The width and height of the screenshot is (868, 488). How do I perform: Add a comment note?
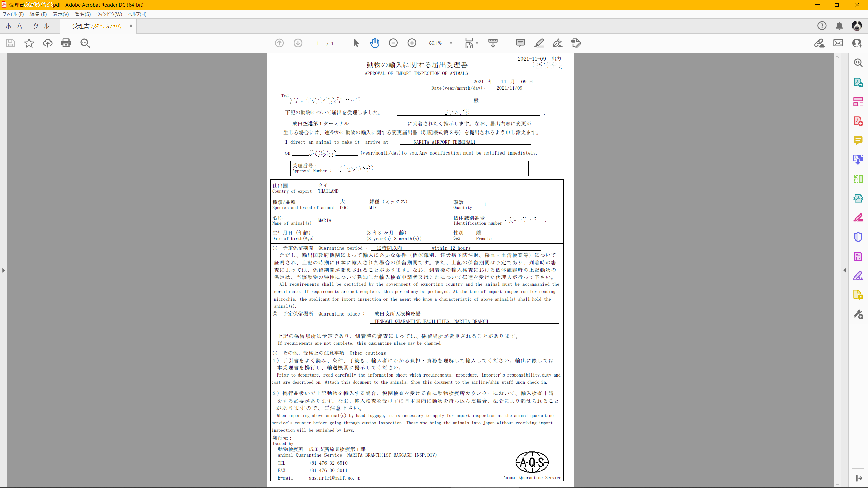[x=520, y=43]
